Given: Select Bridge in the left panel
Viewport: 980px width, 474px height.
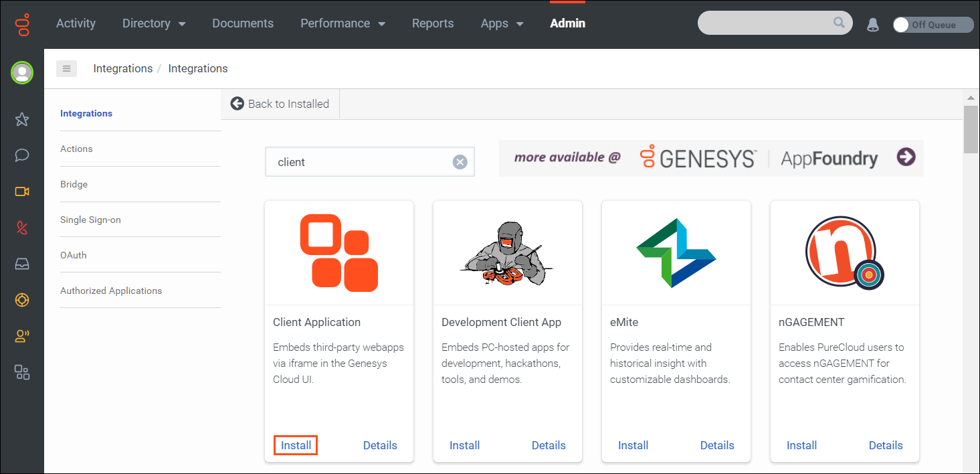Looking at the screenshot, I should (x=74, y=184).
